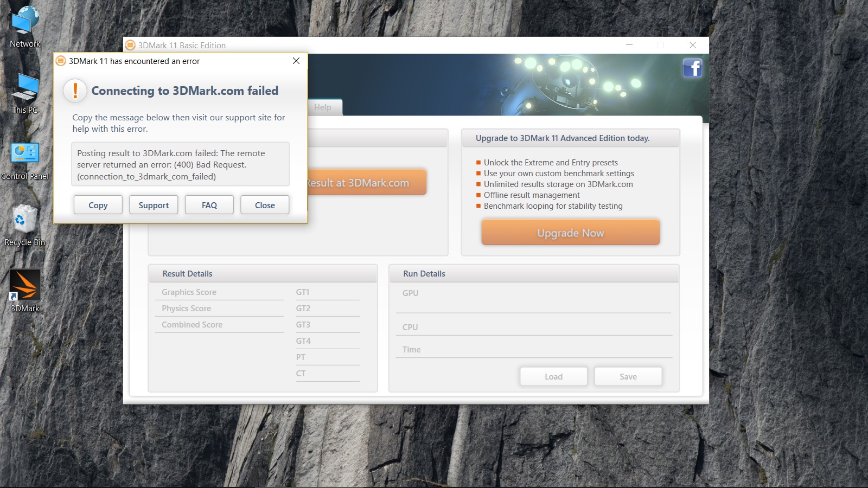Screen dimensions: 868x488
Task: Click the 'GT3' result row
Action: (328, 325)
